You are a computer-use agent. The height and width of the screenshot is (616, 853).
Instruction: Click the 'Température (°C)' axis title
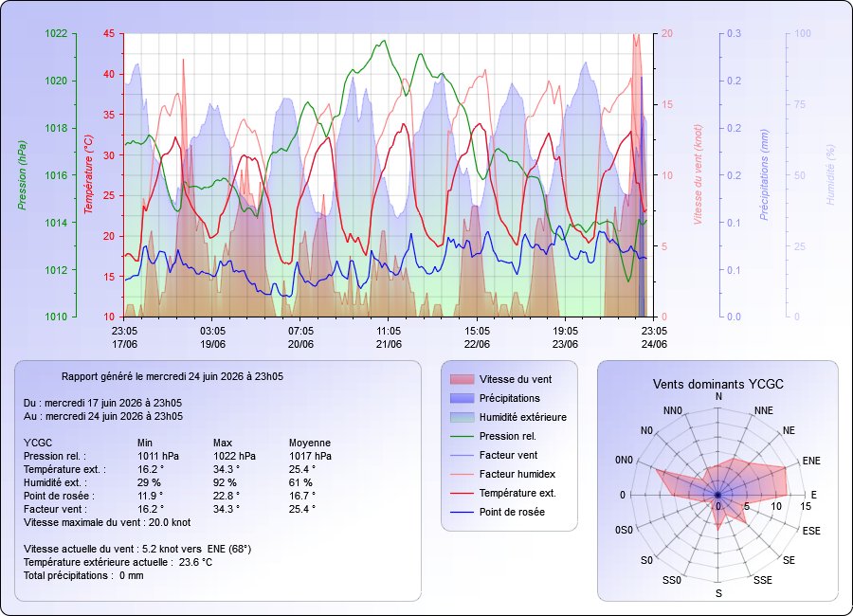[89, 174]
